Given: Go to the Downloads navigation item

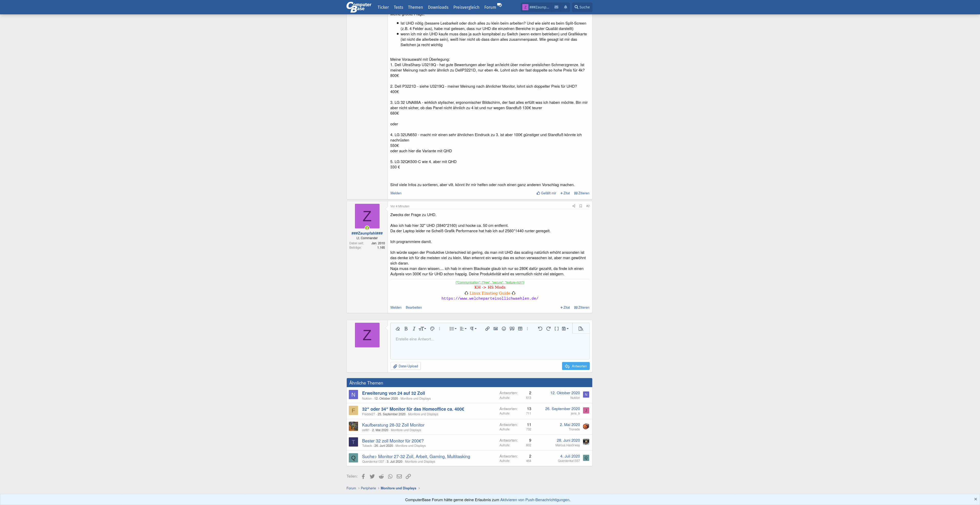Looking at the screenshot, I should [x=438, y=7].
